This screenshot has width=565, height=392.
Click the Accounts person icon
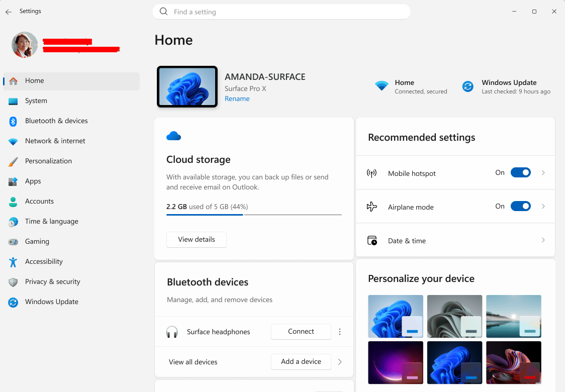(14, 202)
